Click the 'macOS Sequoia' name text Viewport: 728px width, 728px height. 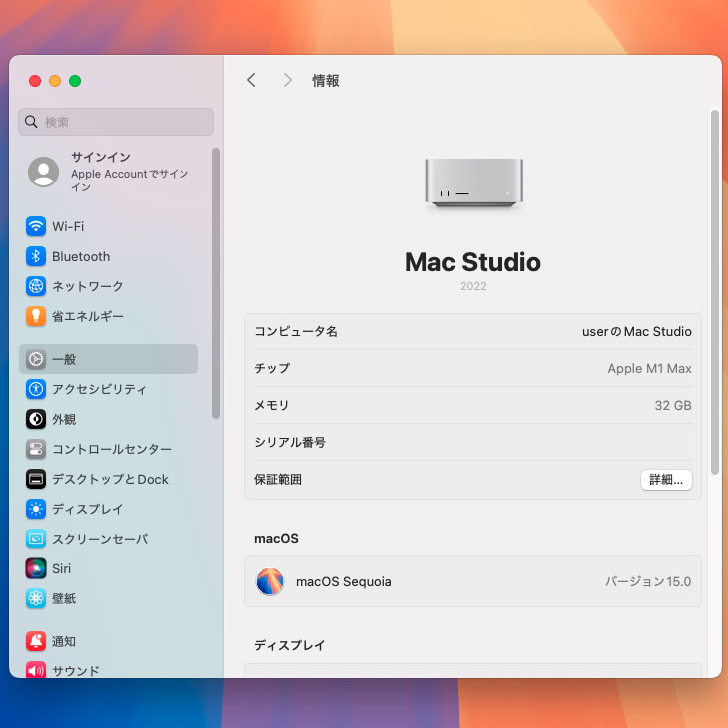click(x=344, y=581)
